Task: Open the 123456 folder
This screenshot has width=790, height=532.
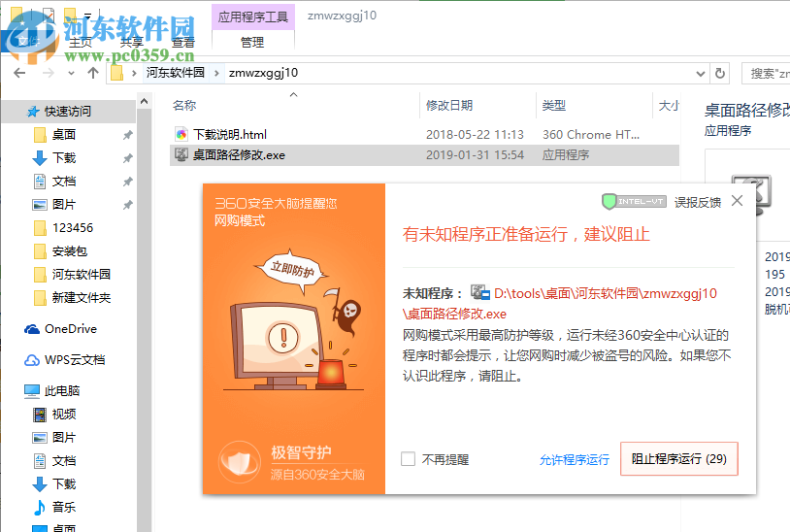Action: 73,228
